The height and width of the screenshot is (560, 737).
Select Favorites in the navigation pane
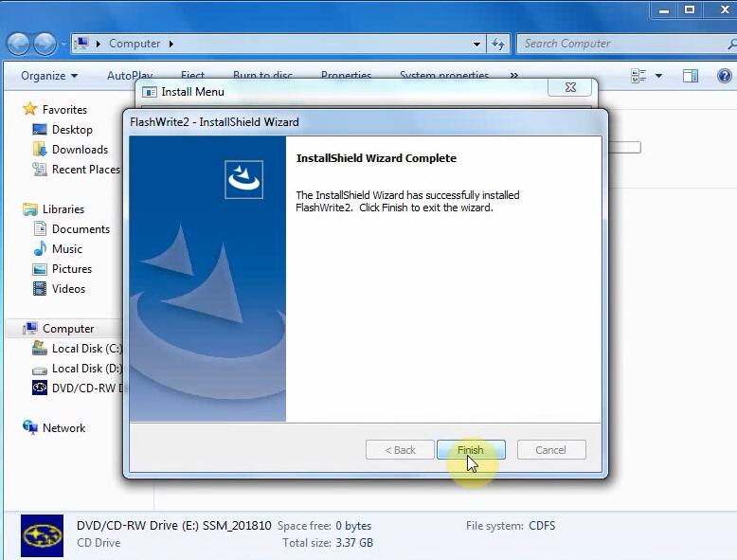click(64, 110)
